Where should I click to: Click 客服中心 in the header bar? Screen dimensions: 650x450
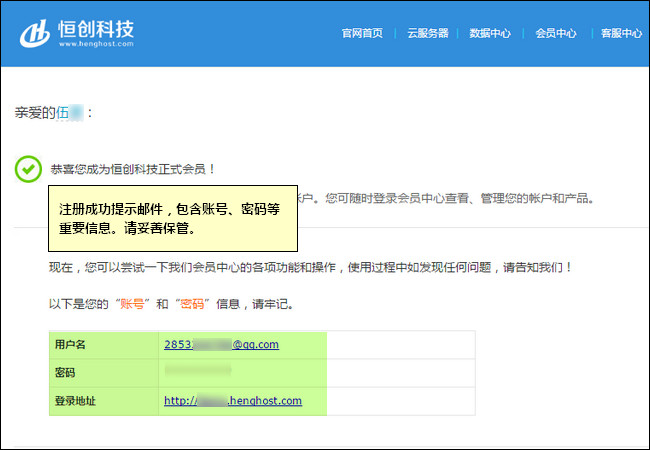(x=620, y=33)
